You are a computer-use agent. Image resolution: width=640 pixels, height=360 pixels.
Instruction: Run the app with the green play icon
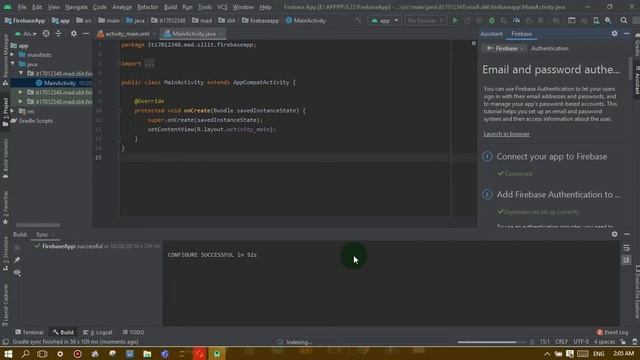[455, 20]
